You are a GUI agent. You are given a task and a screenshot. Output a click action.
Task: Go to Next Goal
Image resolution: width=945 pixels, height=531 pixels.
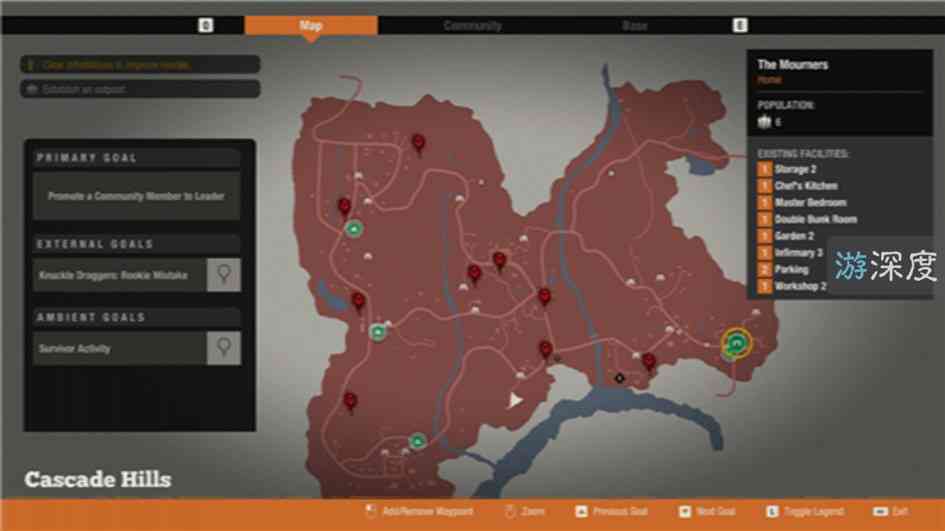708,512
